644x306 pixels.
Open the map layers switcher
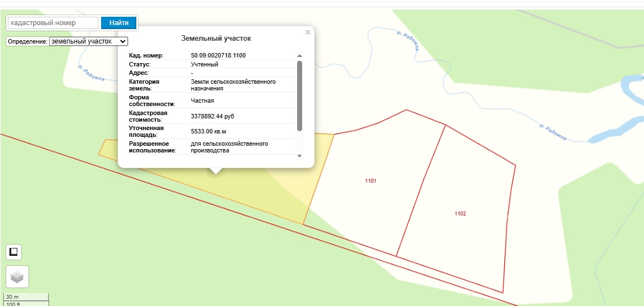(x=17, y=276)
